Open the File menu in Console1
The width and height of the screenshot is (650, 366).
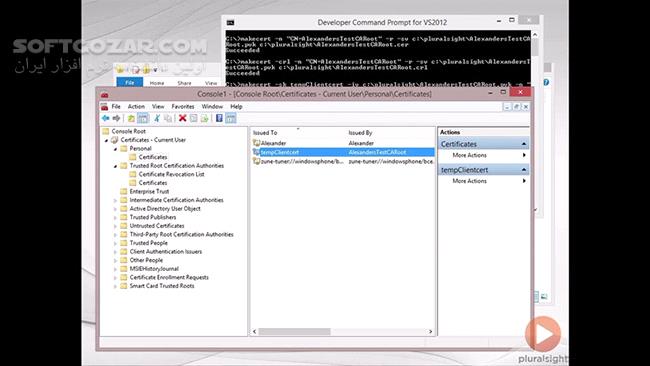click(x=116, y=107)
